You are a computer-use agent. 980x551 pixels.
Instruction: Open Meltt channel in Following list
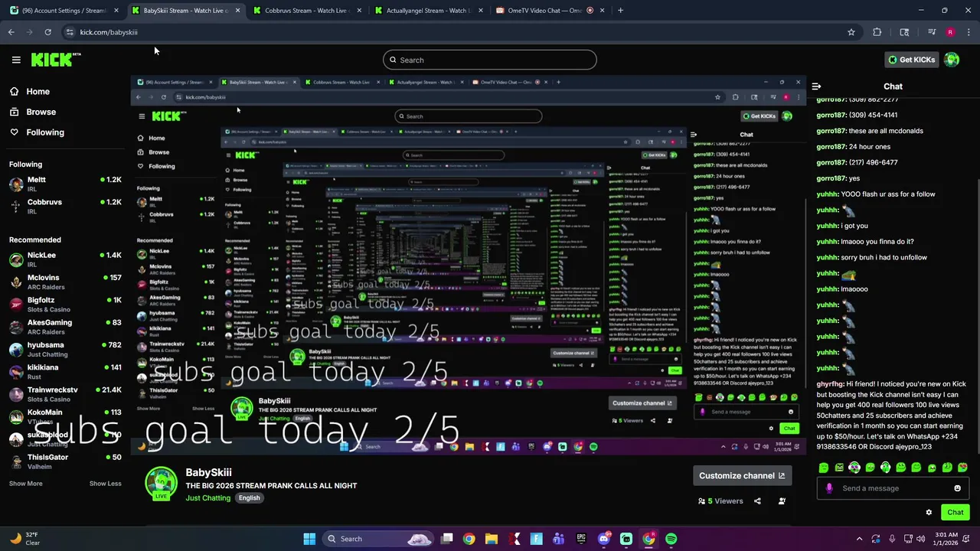(65, 184)
